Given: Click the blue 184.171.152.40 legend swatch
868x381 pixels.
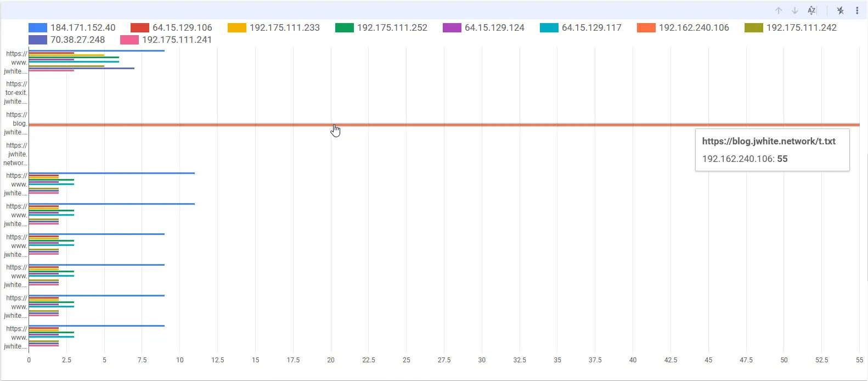Looking at the screenshot, I should coord(38,27).
